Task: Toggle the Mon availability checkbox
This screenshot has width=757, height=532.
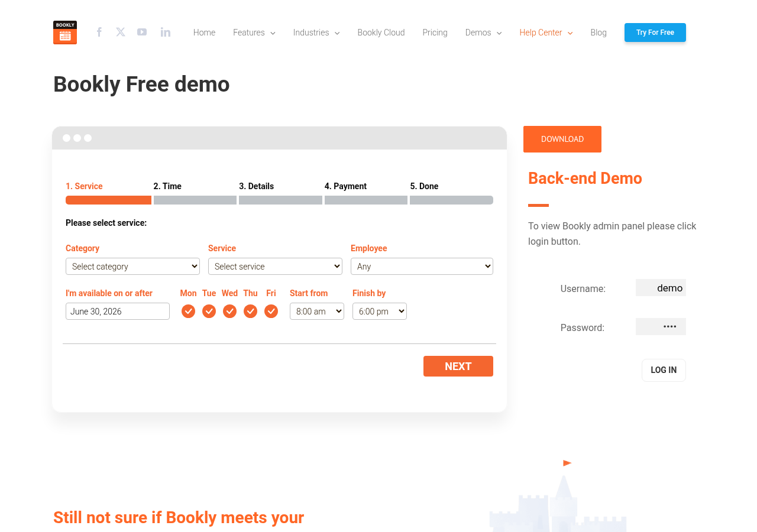Action: pyautogui.click(x=188, y=311)
